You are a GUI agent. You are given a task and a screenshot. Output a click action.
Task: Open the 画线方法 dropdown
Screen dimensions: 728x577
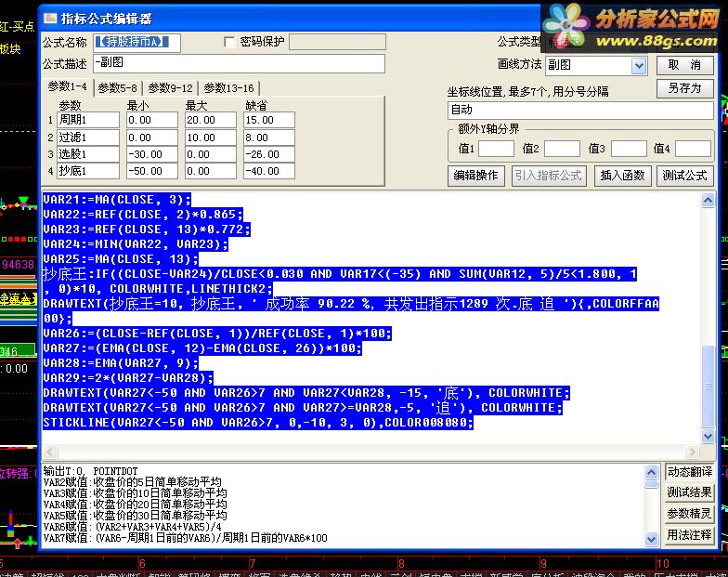tap(639, 65)
